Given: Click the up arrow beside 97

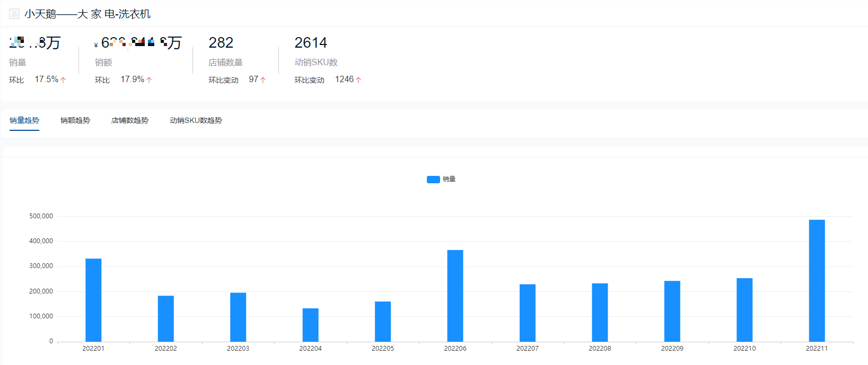Looking at the screenshot, I should pos(263,80).
